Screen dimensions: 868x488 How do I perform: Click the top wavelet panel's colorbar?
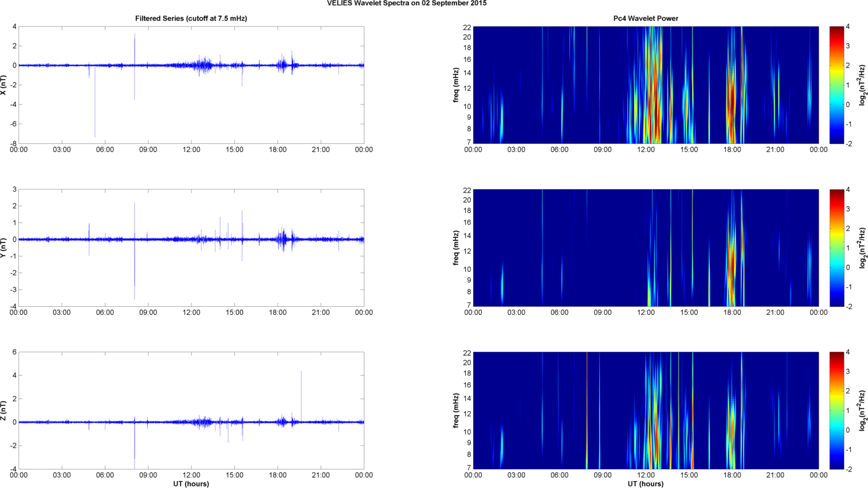[836, 85]
